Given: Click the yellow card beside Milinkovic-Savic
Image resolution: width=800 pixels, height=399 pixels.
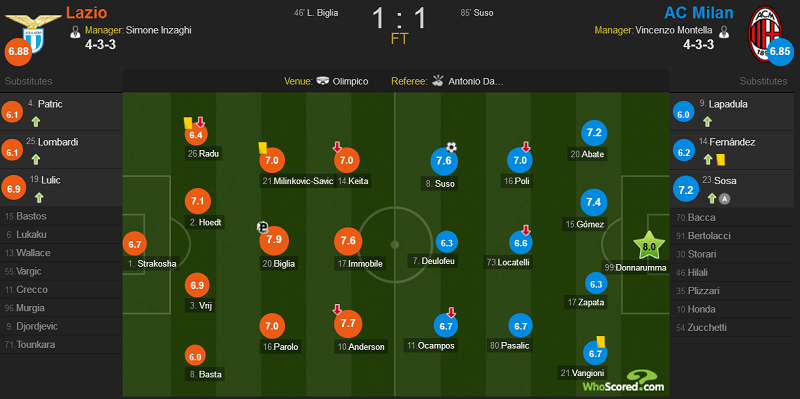Looking at the screenshot, I should tap(263, 147).
